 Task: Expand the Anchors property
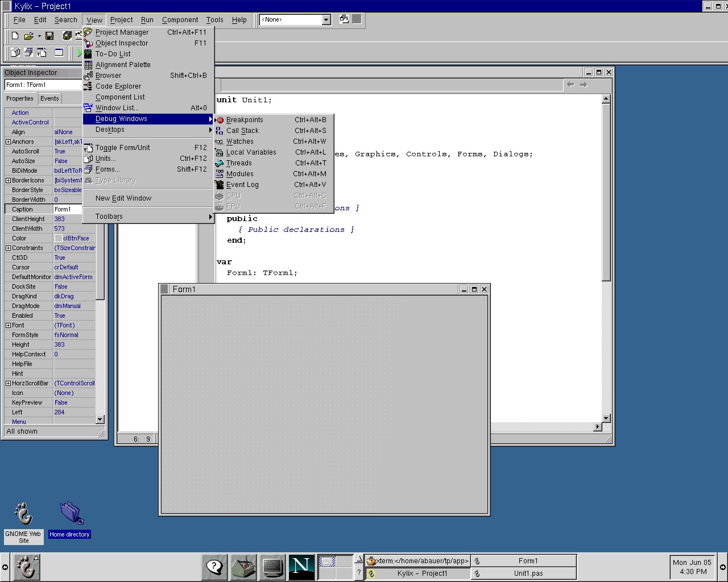[8, 142]
